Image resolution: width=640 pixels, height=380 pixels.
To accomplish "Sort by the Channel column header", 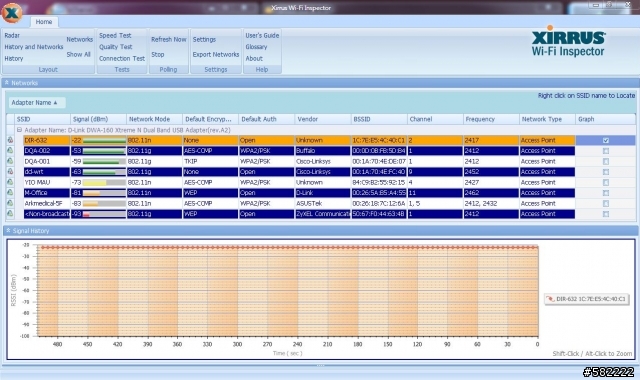I will [435, 119].
